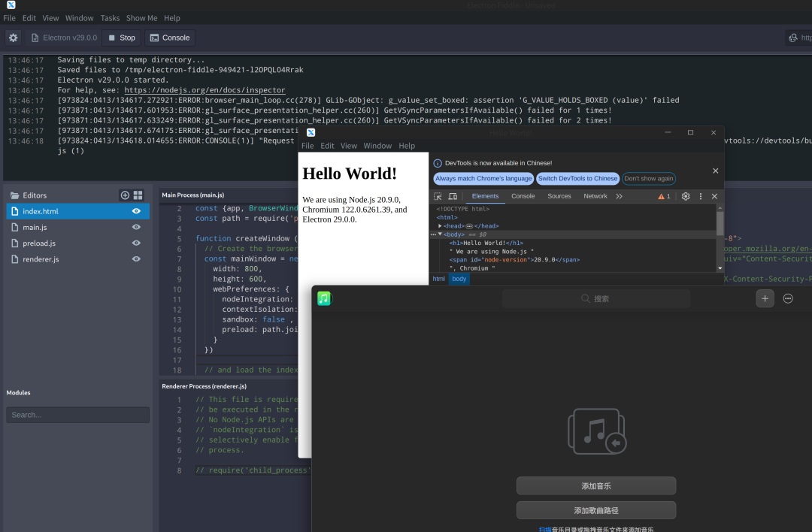812x532 pixels.
Task: Stop the running fiddle
Action: 122,38
